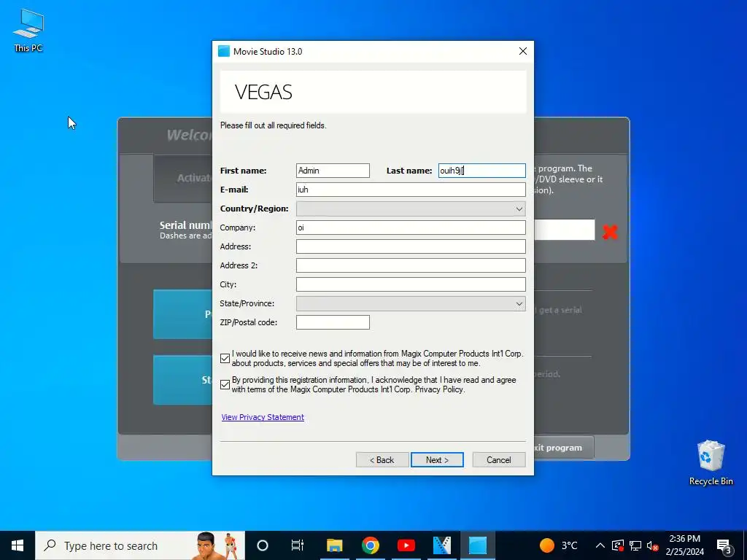Open the network status tray icon
Image resolution: width=747 pixels, height=560 pixels.
click(x=635, y=545)
